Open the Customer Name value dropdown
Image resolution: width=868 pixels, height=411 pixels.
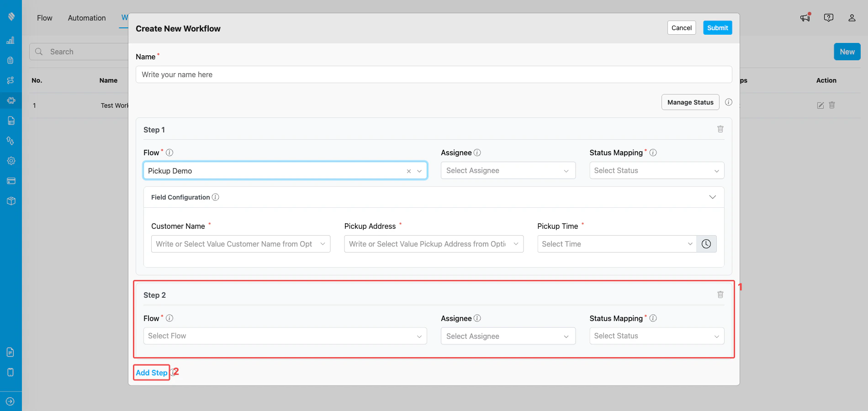click(241, 244)
